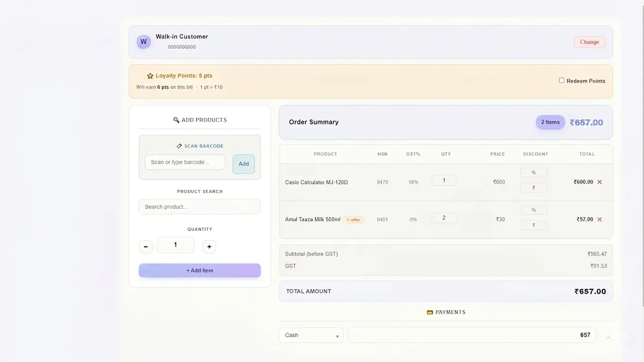The image size is (644, 362).
Task: Click the ₹600 price cell
Action: pyautogui.click(x=499, y=182)
